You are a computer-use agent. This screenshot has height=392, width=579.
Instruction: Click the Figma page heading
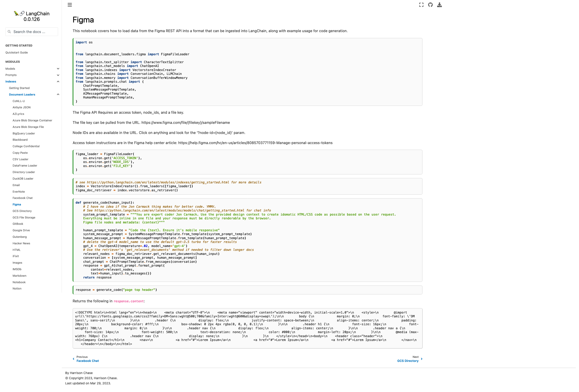point(83,20)
